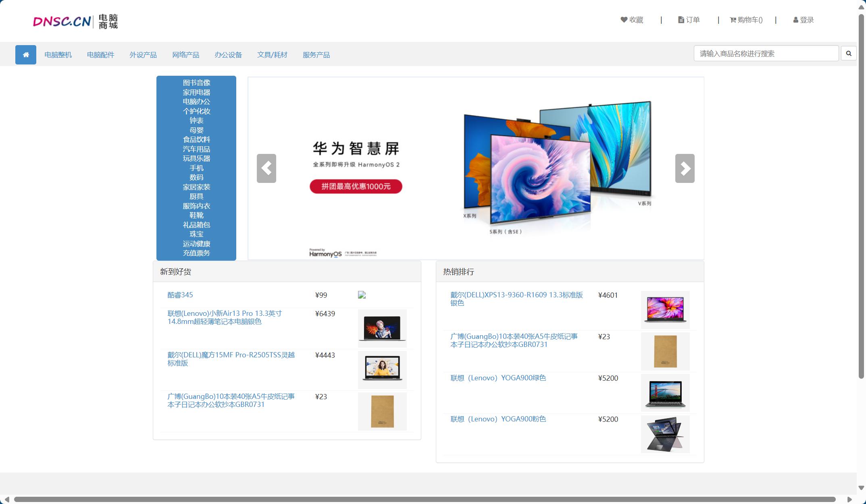Click YOGA900绿色 laptop thumbnail
The width and height of the screenshot is (866, 504).
coord(665,393)
